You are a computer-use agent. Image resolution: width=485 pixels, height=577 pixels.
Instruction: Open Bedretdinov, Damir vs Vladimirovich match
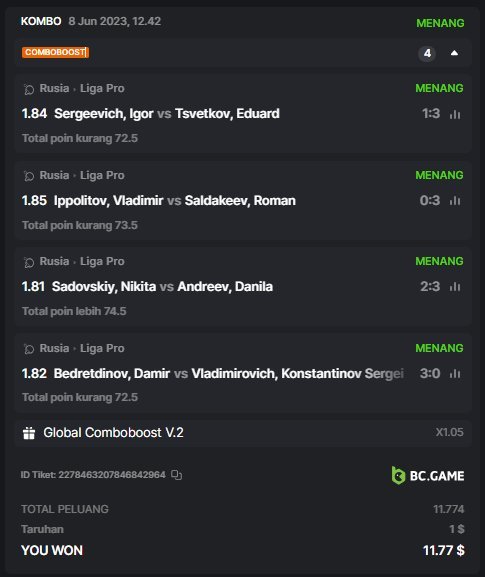coord(229,374)
